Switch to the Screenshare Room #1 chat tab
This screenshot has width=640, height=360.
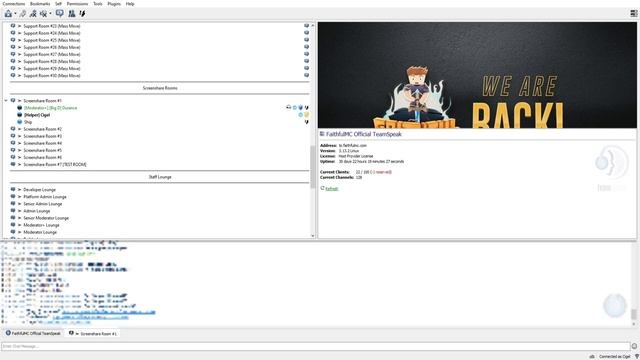pyautogui.click(x=93, y=333)
